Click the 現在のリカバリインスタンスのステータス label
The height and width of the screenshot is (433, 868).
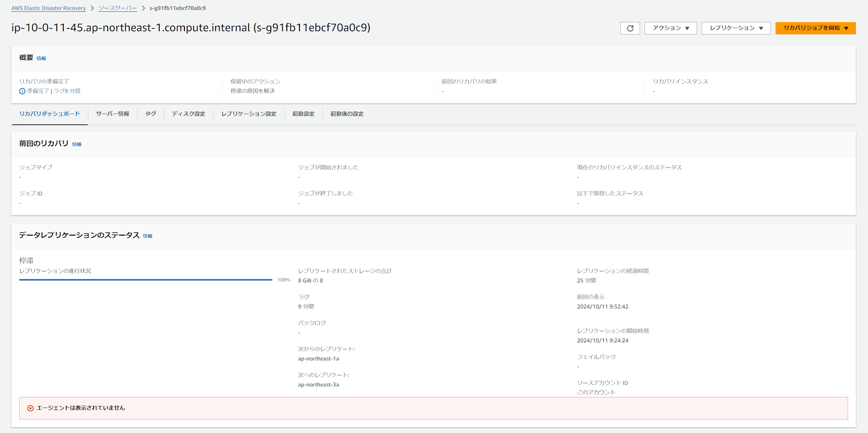[x=629, y=167]
